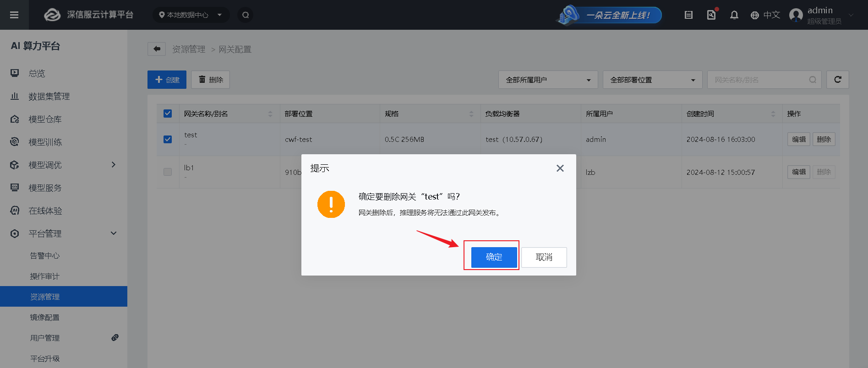This screenshot has height=368, width=868.
Task: Click Resource Management breadcrumb link
Action: click(x=189, y=49)
